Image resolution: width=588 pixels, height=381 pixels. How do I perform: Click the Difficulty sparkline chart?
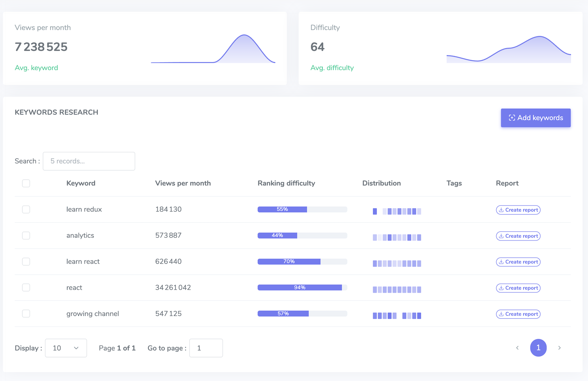[509, 49]
